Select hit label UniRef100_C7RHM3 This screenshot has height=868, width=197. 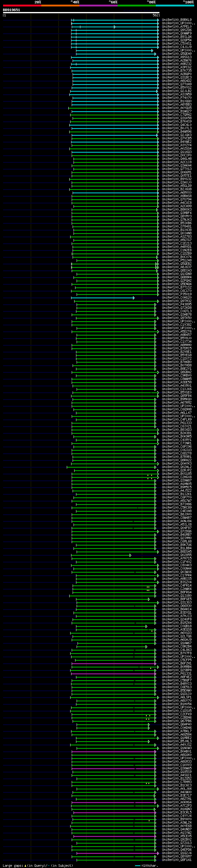point(177,782)
